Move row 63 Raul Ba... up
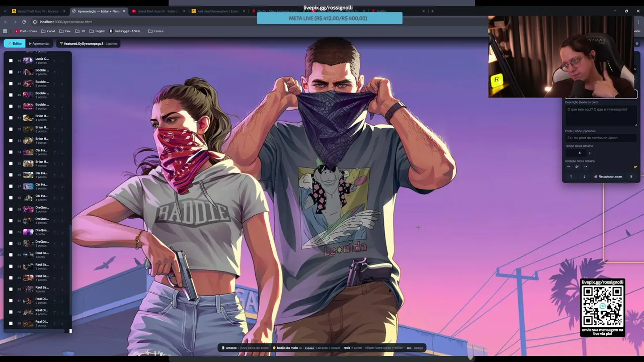 [x=56, y=255]
